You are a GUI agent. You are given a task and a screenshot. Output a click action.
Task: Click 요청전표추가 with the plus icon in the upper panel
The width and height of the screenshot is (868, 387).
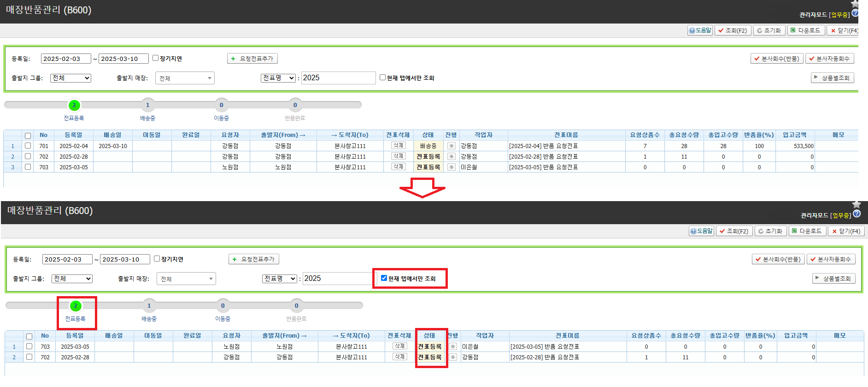point(252,59)
